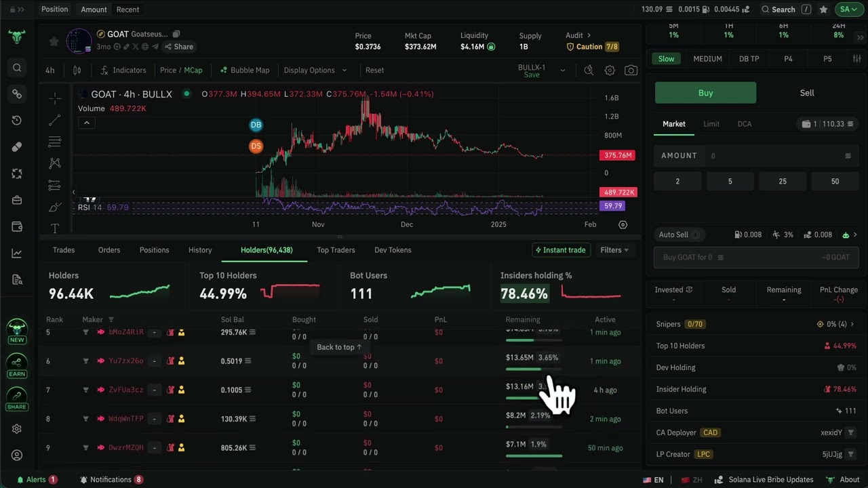Open the chart screenshot camera icon
This screenshot has height=488, width=868.
click(631, 70)
